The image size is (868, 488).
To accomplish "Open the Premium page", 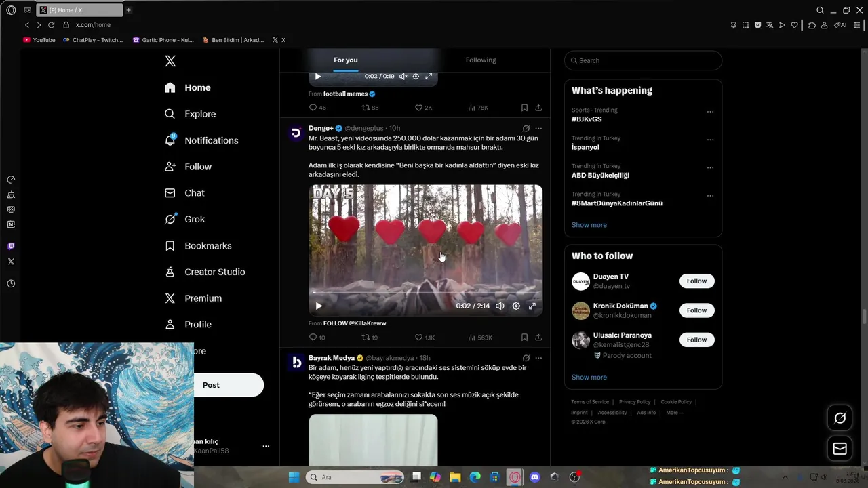I will point(193,298).
